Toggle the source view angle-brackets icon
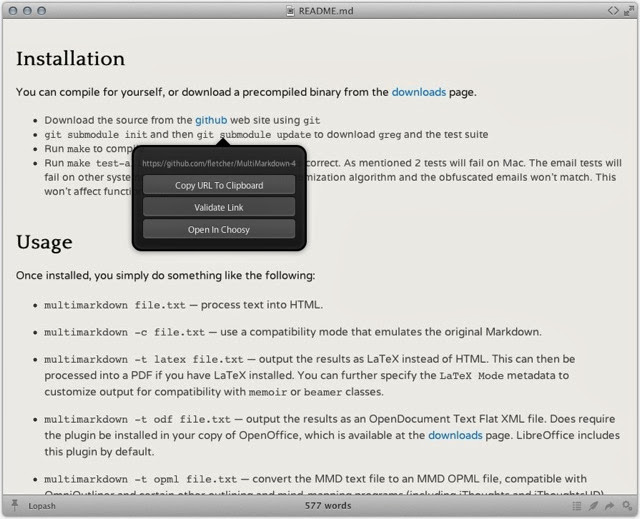The height and width of the screenshot is (519, 640). 613,11
